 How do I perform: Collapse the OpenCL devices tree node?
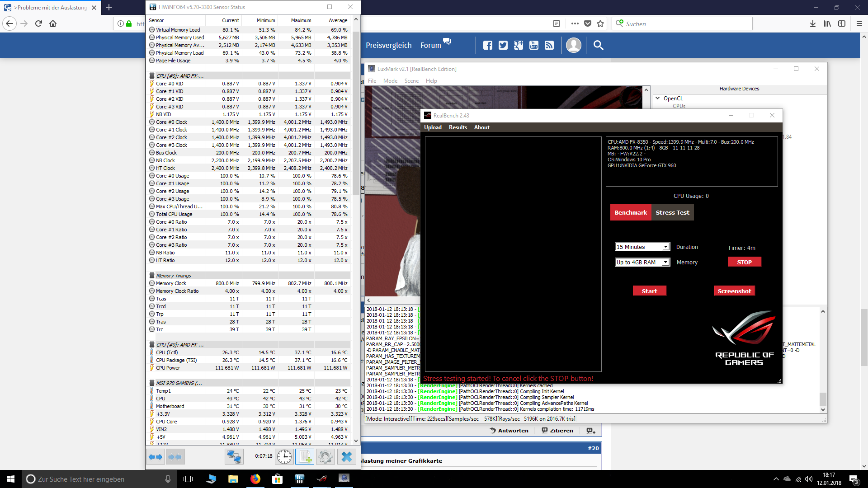[657, 98]
